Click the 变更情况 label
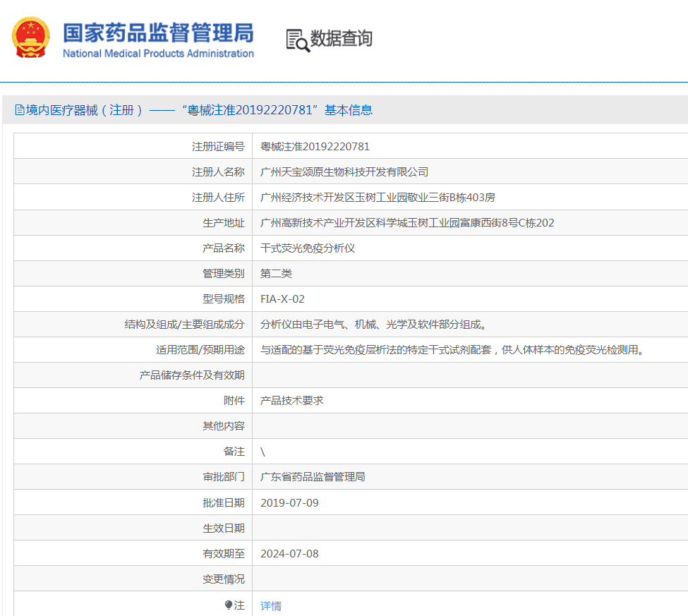This screenshot has width=688, height=616. 224,579
